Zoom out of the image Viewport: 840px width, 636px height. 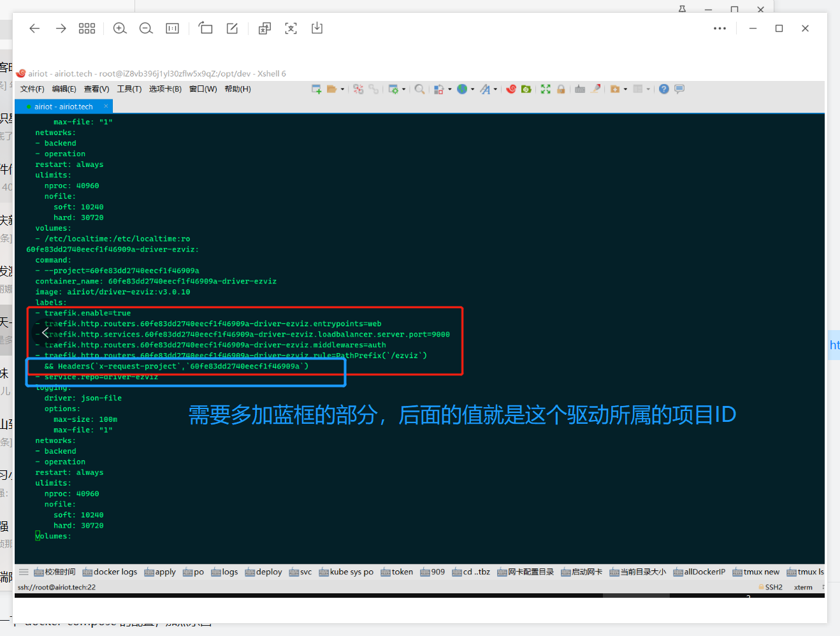pyautogui.click(x=146, y=28)
